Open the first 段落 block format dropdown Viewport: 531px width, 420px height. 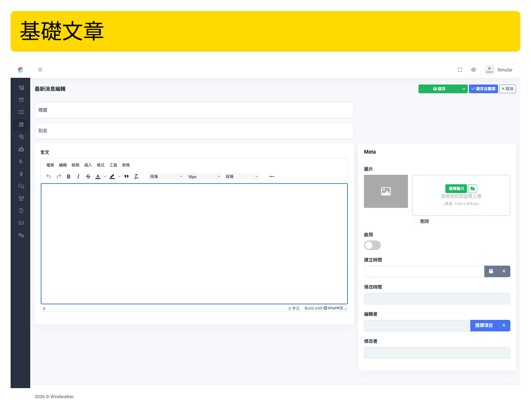[166, 177]
